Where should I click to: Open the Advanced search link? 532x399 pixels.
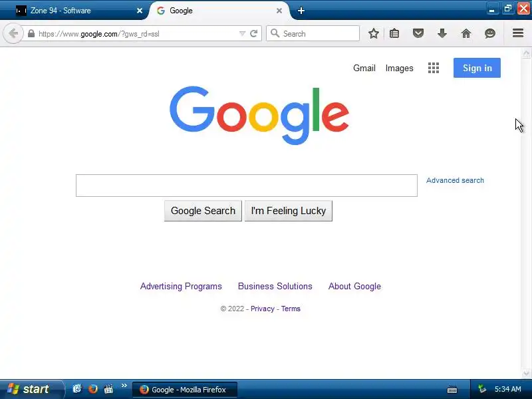pos(455,180)
